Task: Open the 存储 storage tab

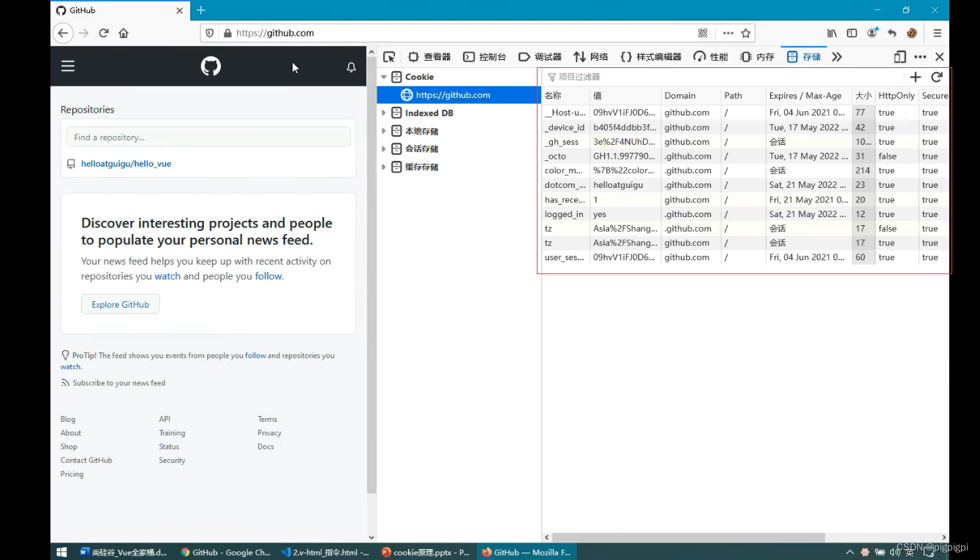Action: [803, 56]
